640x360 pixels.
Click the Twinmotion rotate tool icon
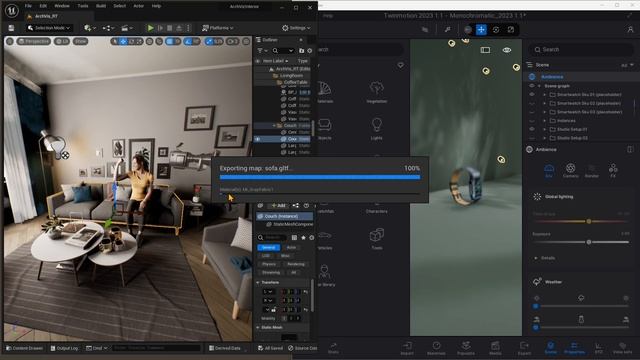click(496, 29)
